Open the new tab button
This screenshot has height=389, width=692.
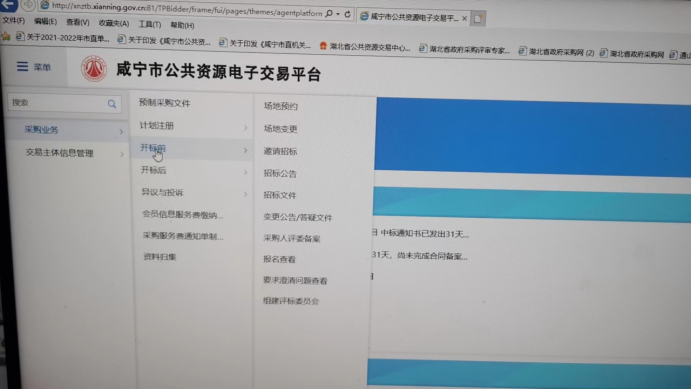coord(478,19)
